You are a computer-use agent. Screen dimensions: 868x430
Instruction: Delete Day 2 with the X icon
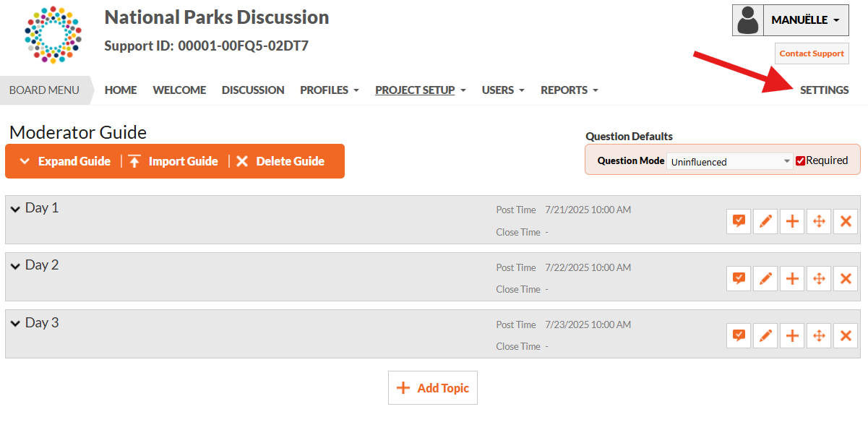[846, 278]
